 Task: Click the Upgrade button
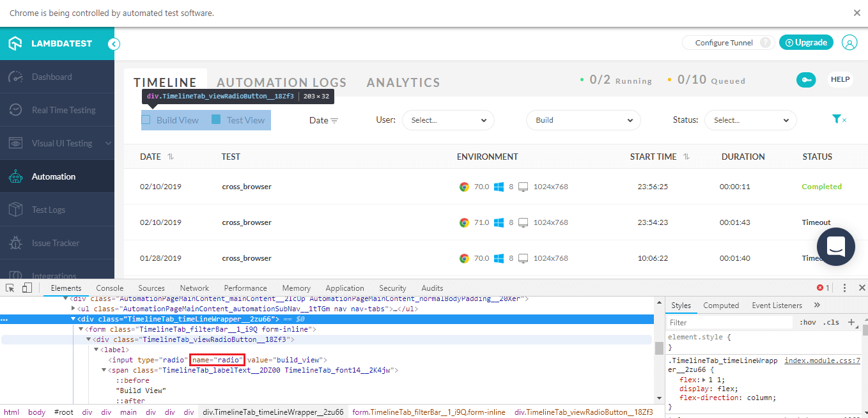806,42
